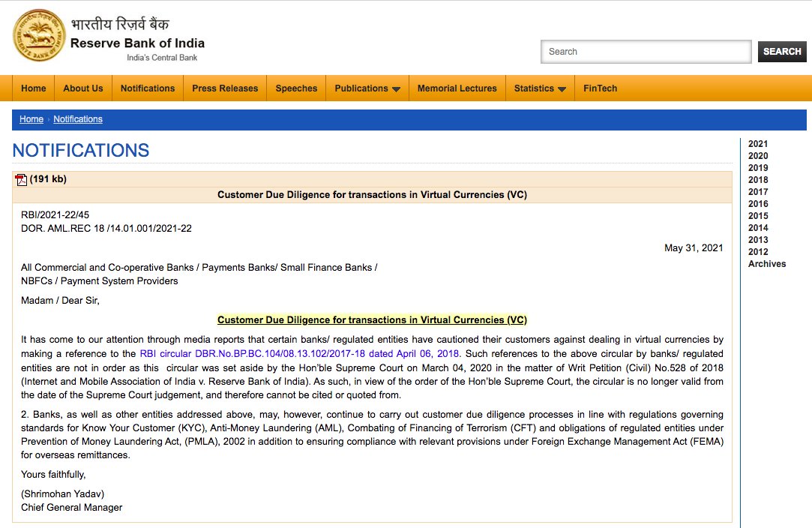This screenshot has width=812, height=528.
Task: Click the highlighted underlined Customer Due Diligence heading
Action: click(372, 319)
